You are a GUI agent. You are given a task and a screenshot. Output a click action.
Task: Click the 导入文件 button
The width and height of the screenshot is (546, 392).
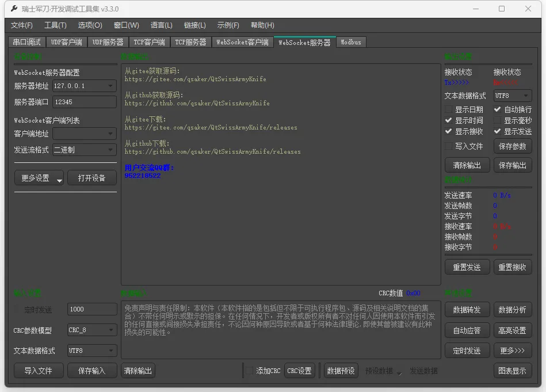(39, 371)
